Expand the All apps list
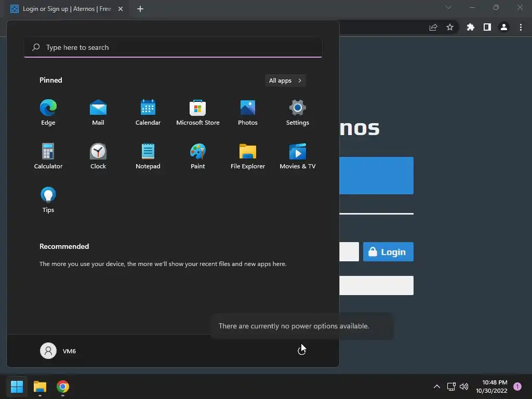 285,81
